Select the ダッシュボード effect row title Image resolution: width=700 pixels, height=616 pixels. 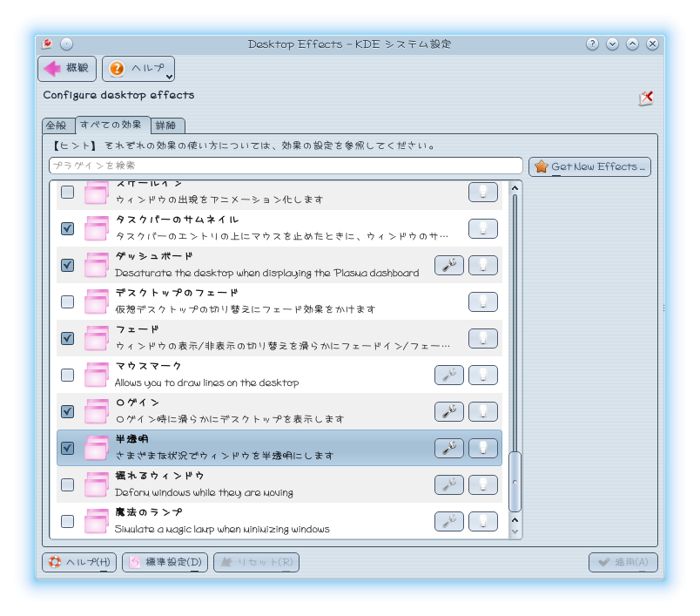(x=154, y=256)
